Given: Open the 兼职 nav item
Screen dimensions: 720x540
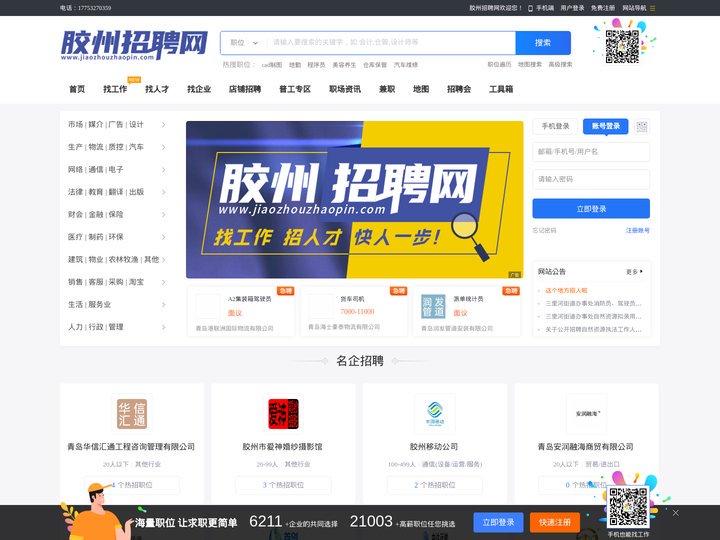Looking at the screenshot, I should 387,89.
